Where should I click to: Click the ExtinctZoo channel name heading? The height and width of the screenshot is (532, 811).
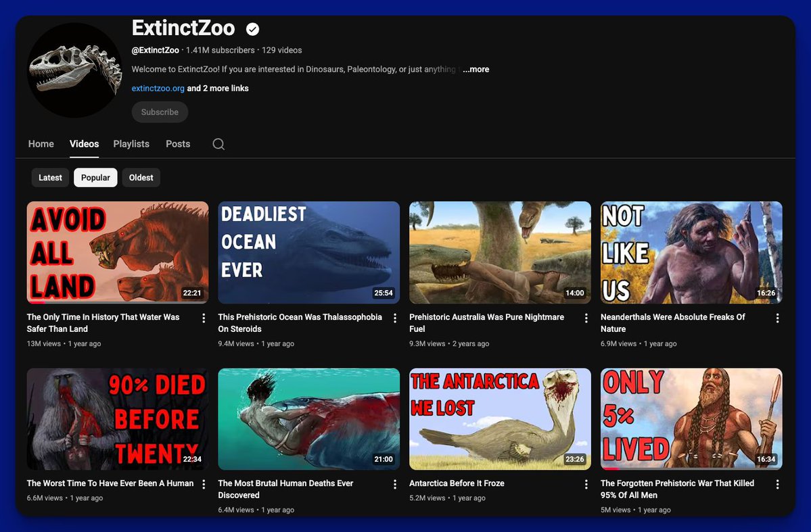[x=183, y=28]
